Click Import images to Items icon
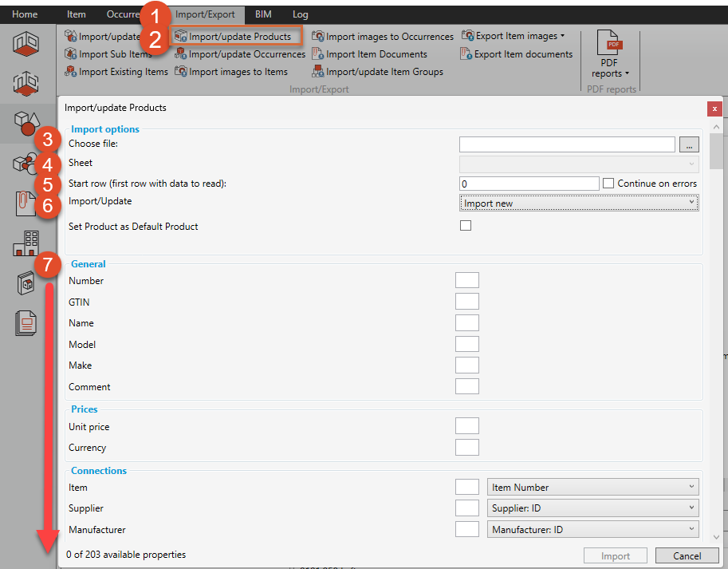 point(181,72)
